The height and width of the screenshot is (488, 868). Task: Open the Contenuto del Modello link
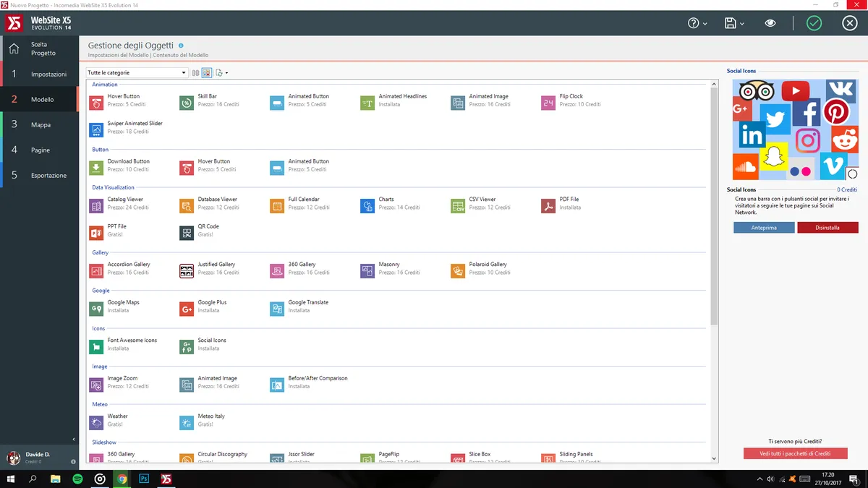pyautogui.click(x=180, y=55)
